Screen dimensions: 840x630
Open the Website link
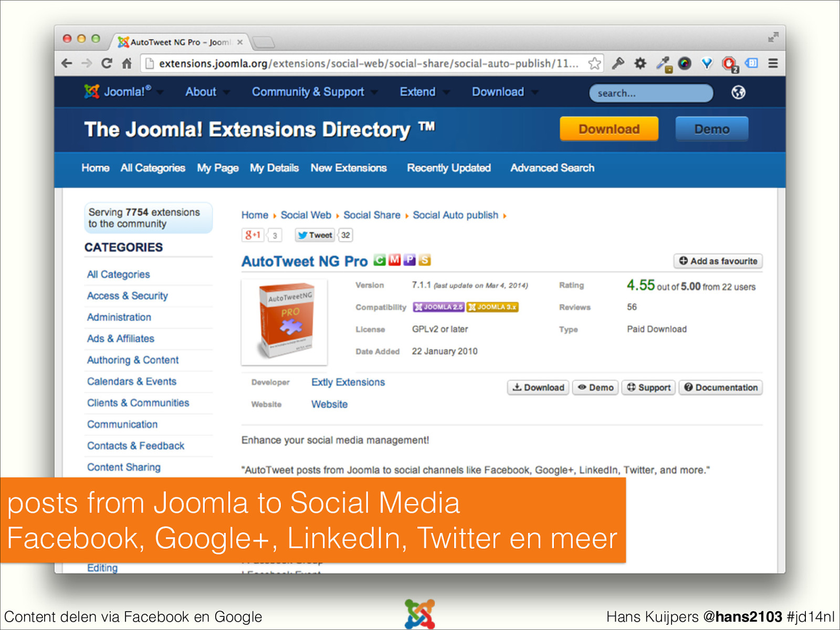329,404
